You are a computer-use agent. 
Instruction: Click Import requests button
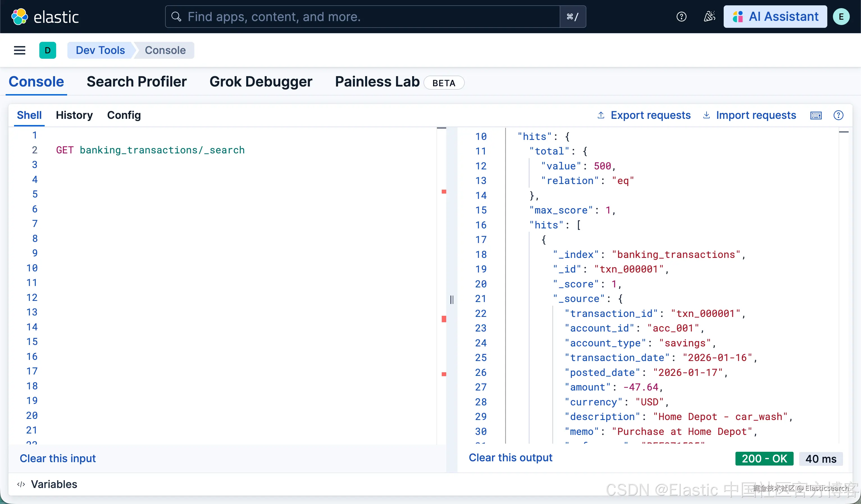point(750,115)
